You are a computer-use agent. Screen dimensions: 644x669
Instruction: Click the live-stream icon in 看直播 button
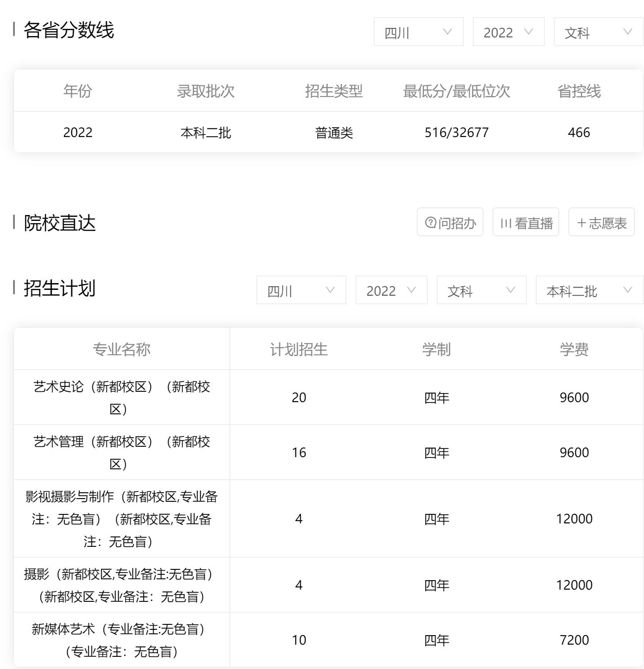click(506, 222)
